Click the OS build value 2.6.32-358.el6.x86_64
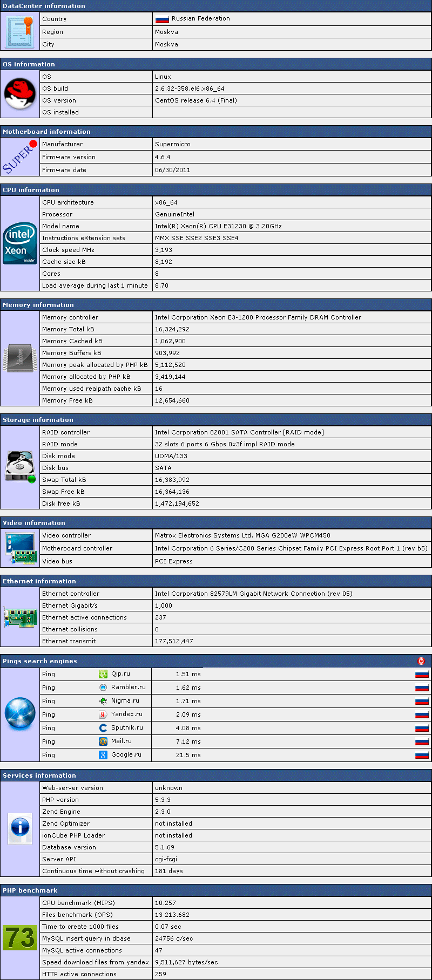 190,89
